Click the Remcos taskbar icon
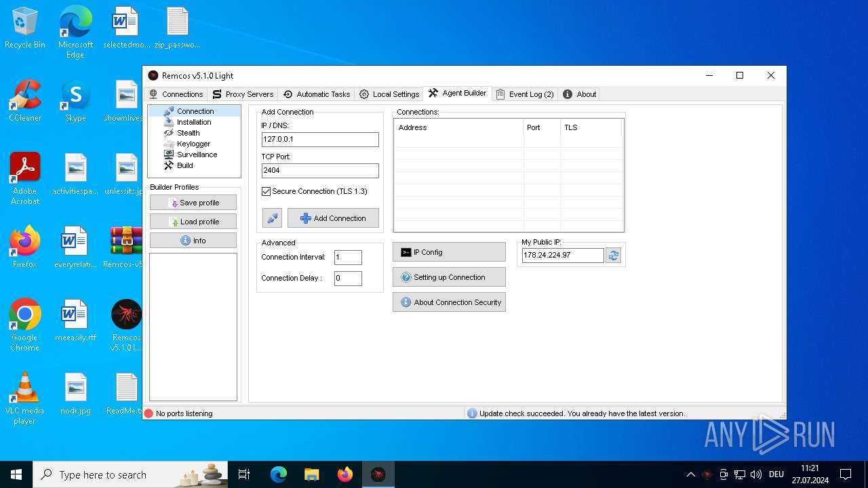Image resolution: width=868 pixels, height=488 pixels. point(378,474)
